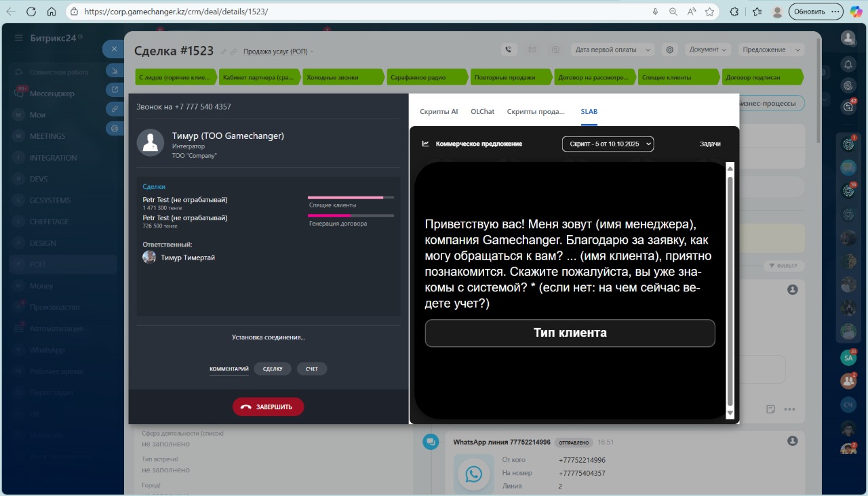Click the Тип клиента button

click(570, 333)
